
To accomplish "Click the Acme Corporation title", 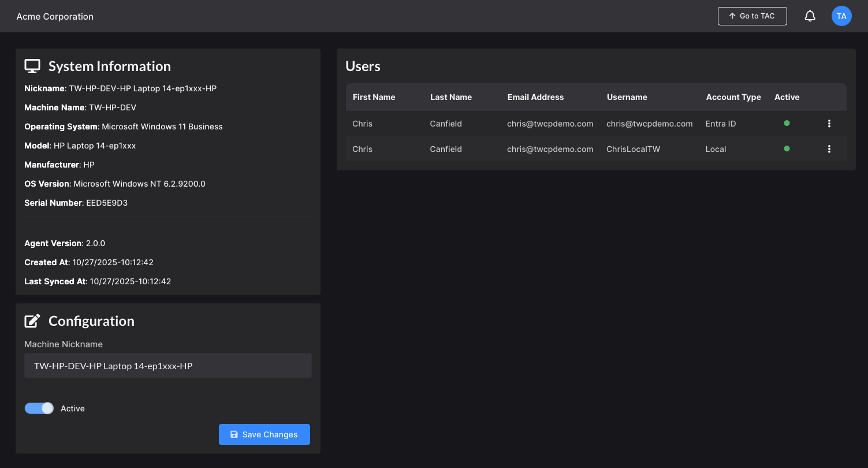I will (x=55, y=16).
